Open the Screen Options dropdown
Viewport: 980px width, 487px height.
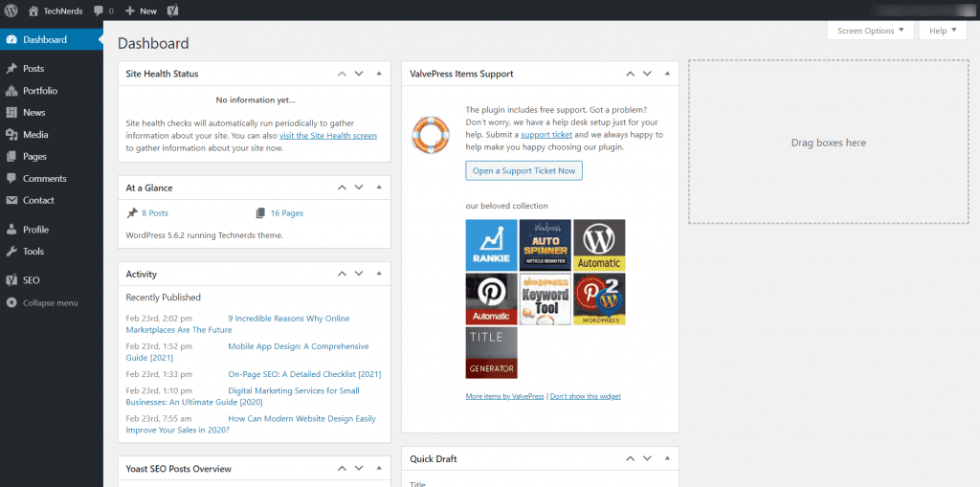[x=870, y=31]
